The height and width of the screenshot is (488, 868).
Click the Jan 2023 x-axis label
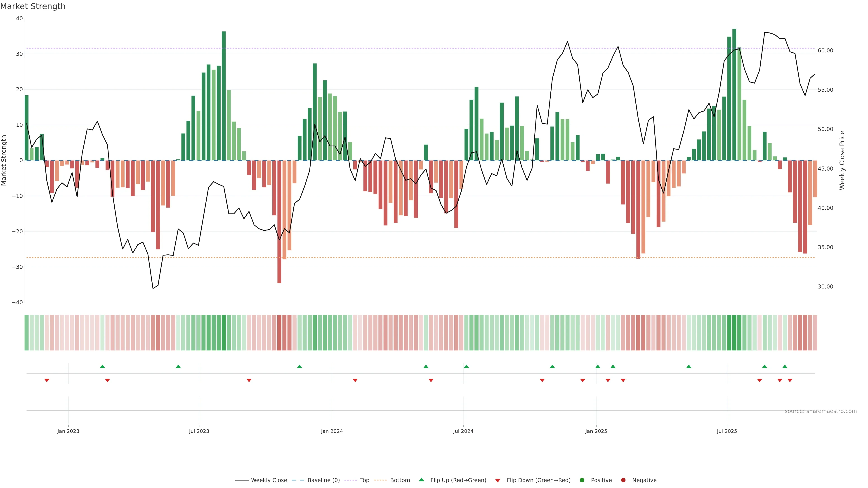tap(68, 431)
